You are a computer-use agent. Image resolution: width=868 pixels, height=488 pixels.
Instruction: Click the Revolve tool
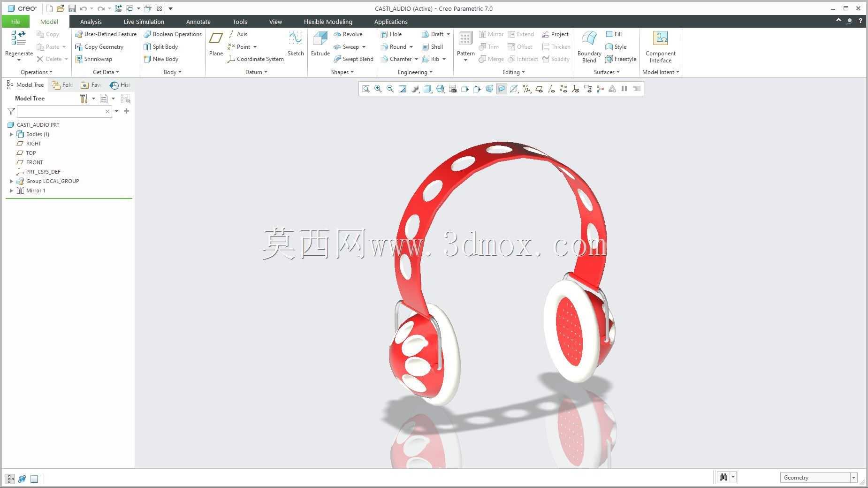[348, 34]
